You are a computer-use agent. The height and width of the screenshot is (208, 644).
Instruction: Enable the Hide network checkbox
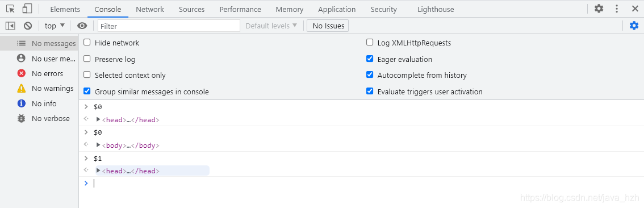(87, 43)
